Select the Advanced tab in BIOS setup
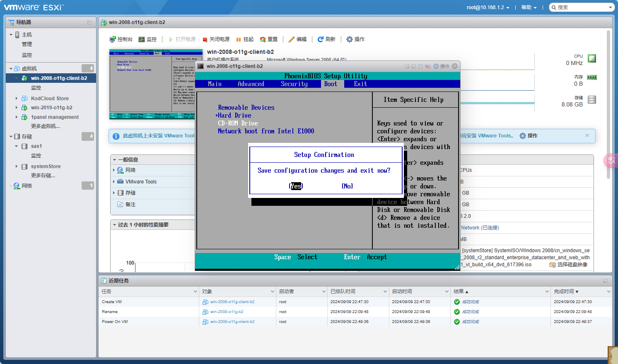618x364 pixels. 251,84
